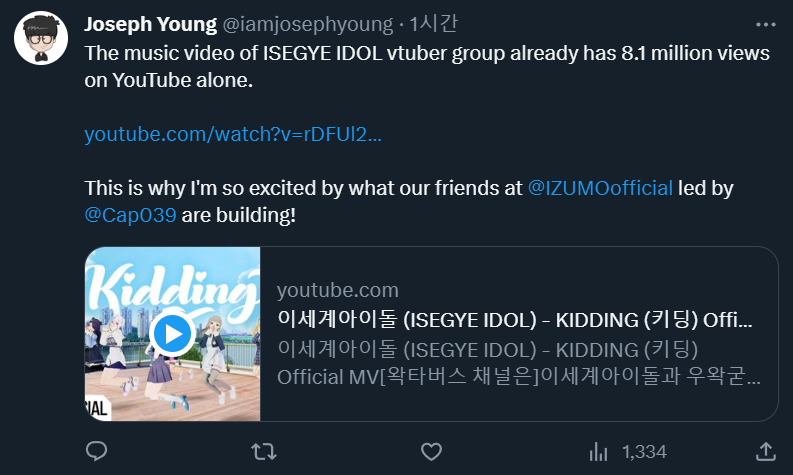Click the reply speech bubble icon
This screenshot has height=475, width=793.
(x=96, y=451)
